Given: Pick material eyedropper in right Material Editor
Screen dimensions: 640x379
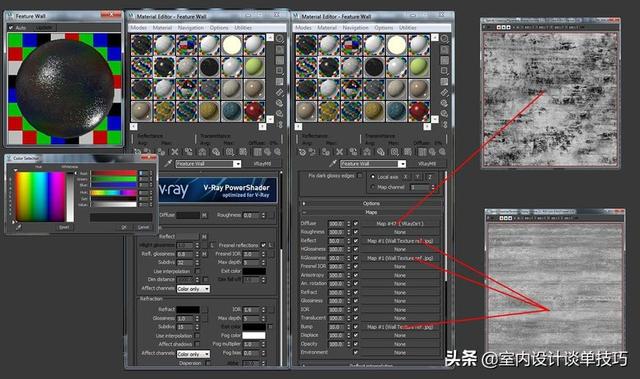Looking at the screenshot, I should (x=333, y=164).
